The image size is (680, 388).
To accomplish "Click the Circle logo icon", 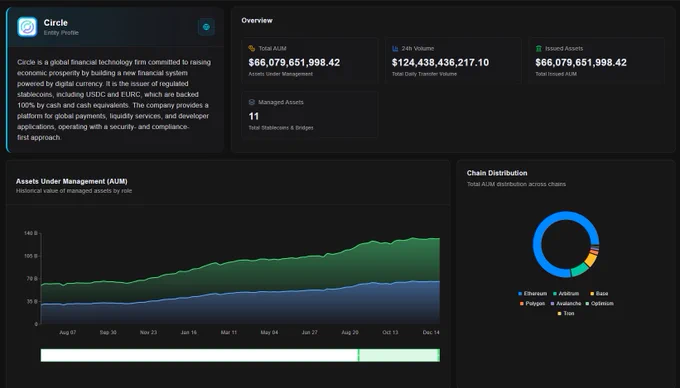I will (x=27, y=27).
